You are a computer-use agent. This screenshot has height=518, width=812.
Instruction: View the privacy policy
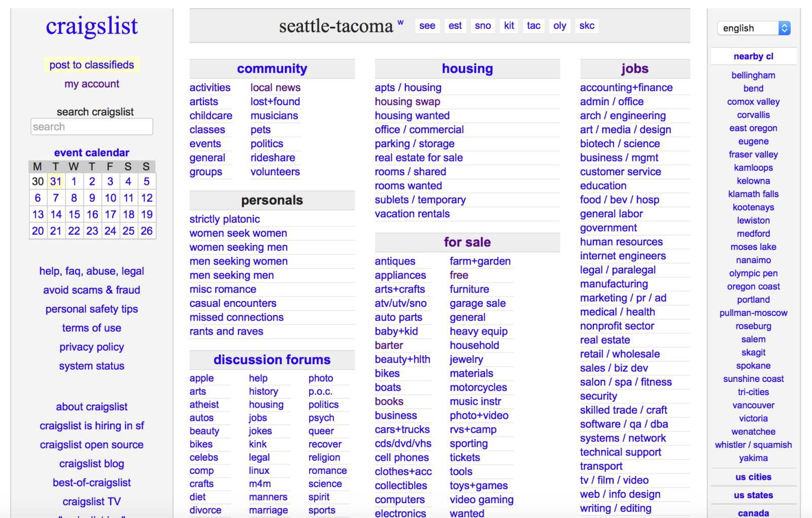(x=92, y=347)
